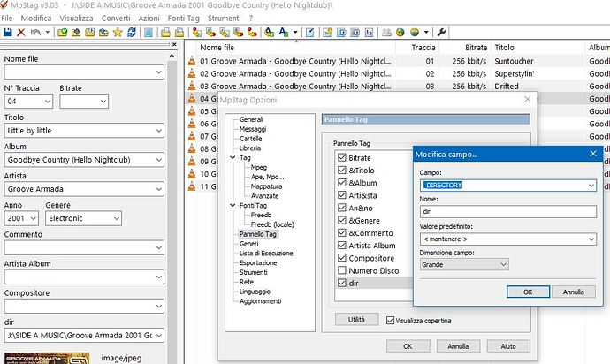610x364 pixels.
Task: Enable the Numero Disco checkbox
Action: pos(342,270)
